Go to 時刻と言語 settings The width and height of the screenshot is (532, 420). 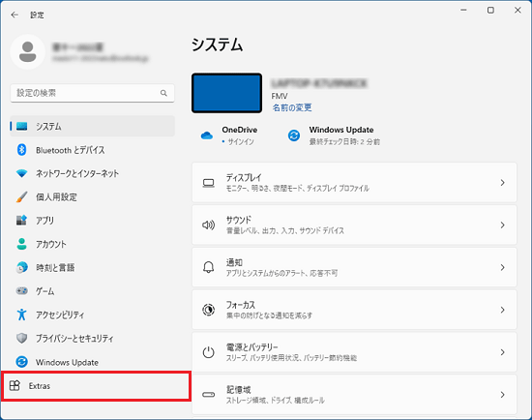point(92,267)
